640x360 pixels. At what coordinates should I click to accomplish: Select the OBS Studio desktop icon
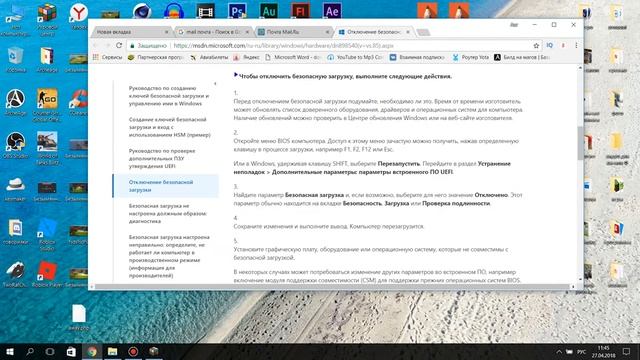[16, 145]
